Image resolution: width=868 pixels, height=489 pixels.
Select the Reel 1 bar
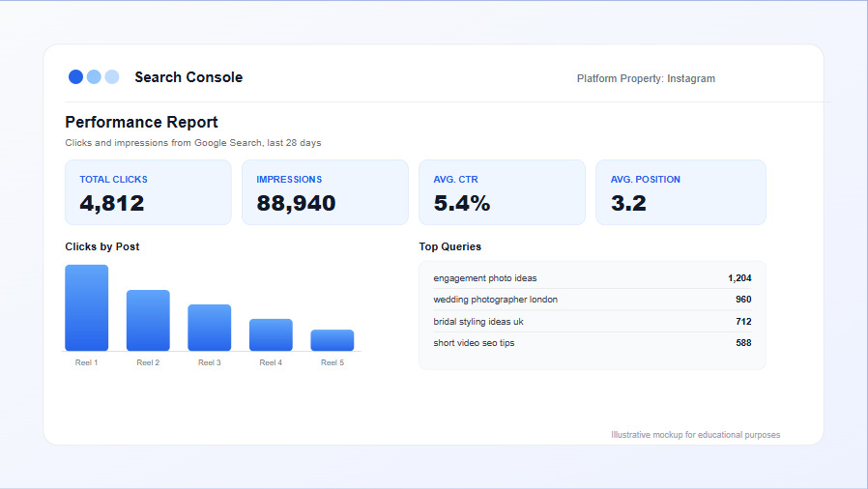86,307
